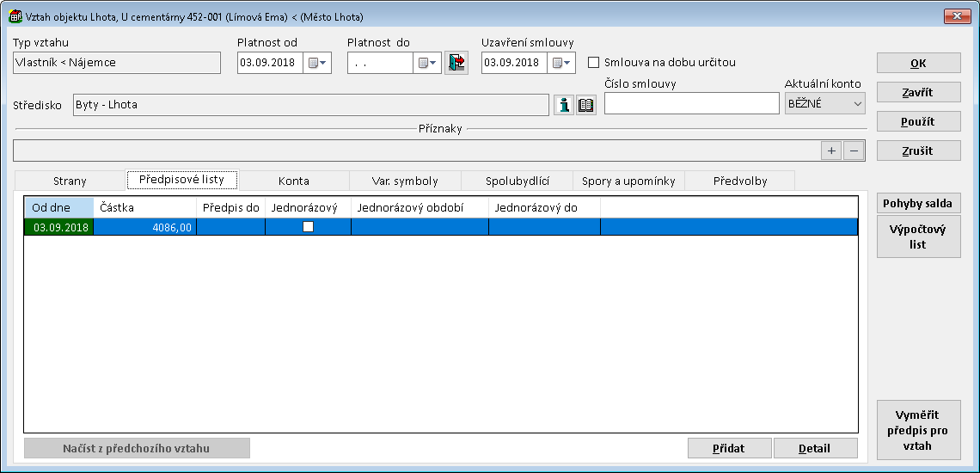
Task: Open Pohyby salda
Action: click(x=918, y=203)
